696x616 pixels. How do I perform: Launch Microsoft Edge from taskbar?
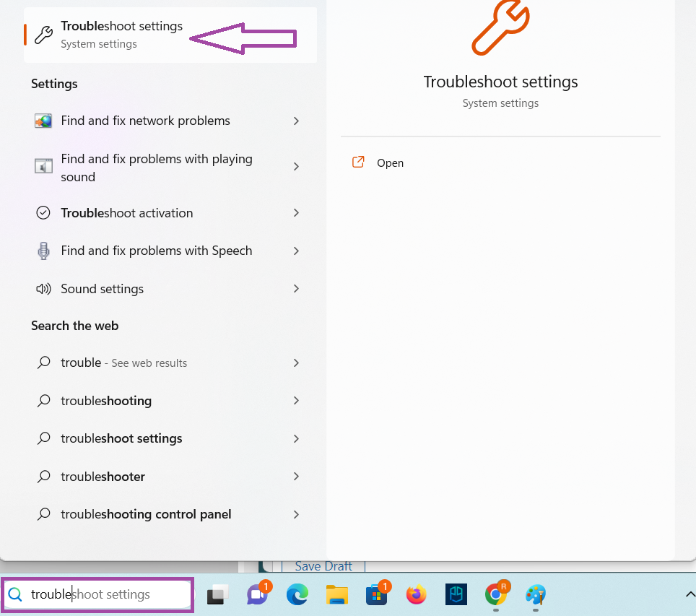[x=297, y=594]
